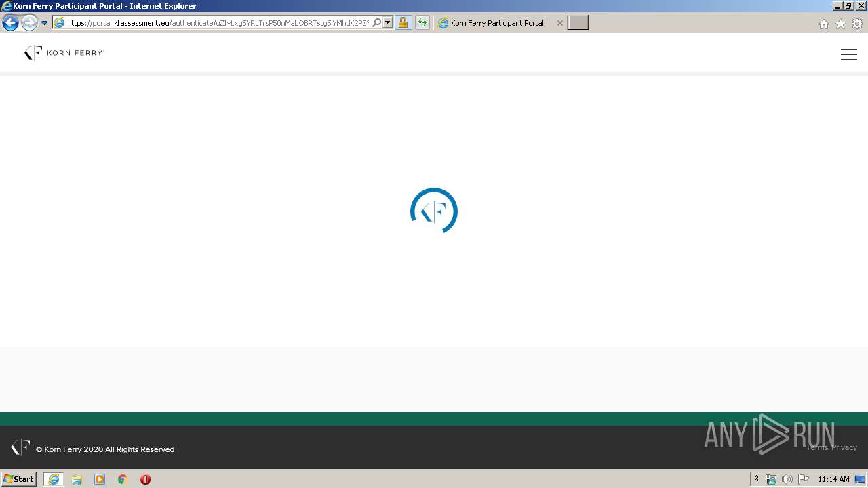
Task: Open the hamburger menu
Action: (849, 55)
